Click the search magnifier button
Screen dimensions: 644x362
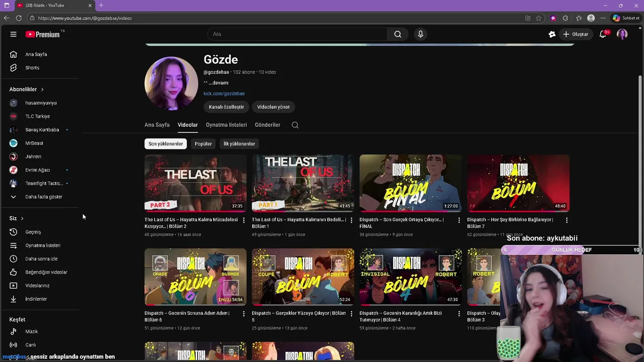(x=397, y=34)
